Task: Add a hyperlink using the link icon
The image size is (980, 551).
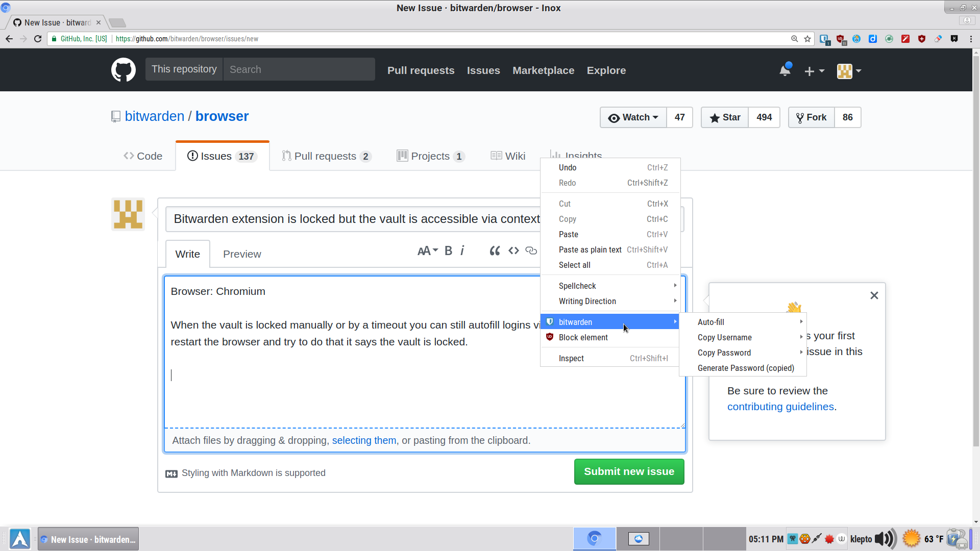Action: (x=531, y=251)
